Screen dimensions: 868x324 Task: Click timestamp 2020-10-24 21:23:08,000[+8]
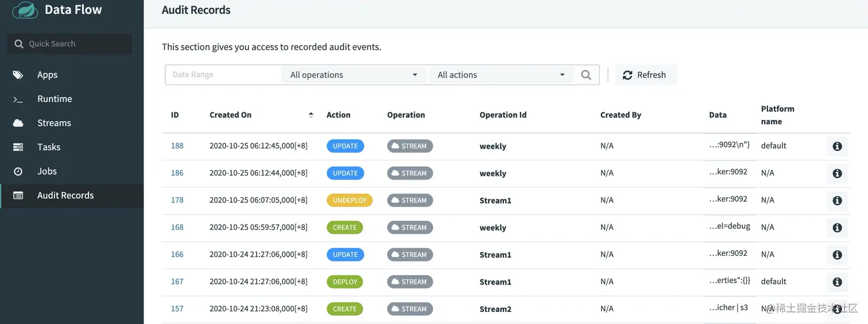pos(258,309)
